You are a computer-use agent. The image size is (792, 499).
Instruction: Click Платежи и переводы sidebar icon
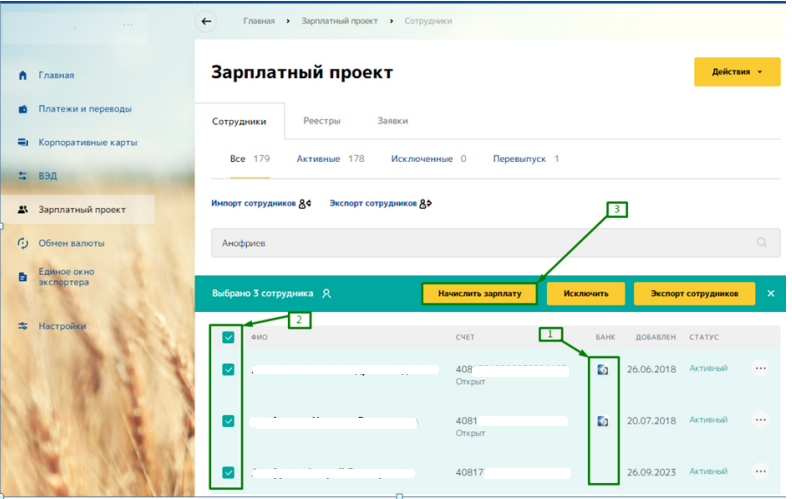click(23, 109)
